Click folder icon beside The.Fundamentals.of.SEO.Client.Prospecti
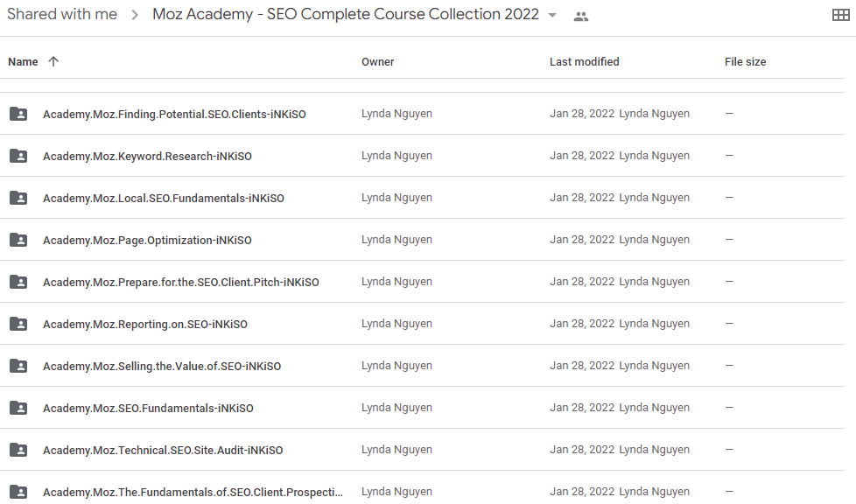Image resolution: width=856 pixels, height=504 pixels. tap(18, 492)
